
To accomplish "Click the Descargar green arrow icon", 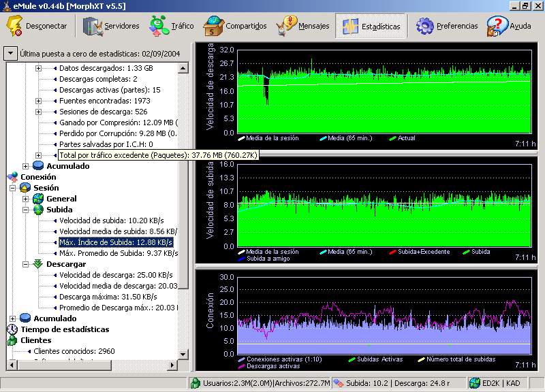I will click(x=38, y=264).
